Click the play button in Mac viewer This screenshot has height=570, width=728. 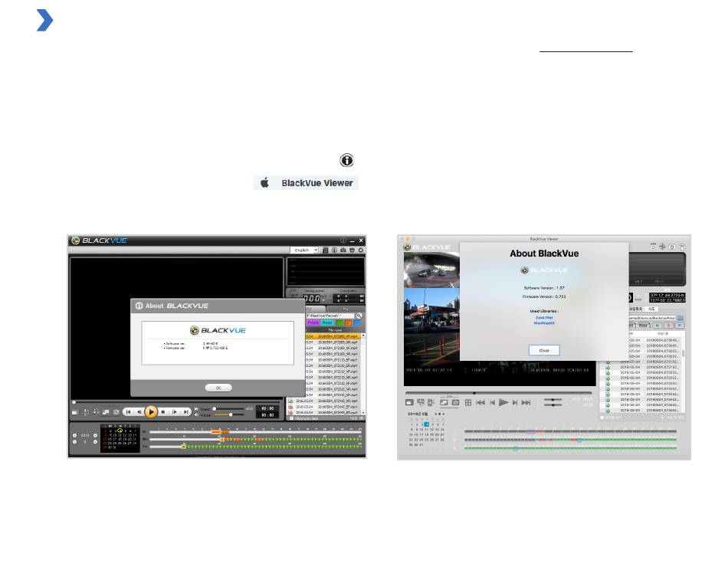pos(503,401)
